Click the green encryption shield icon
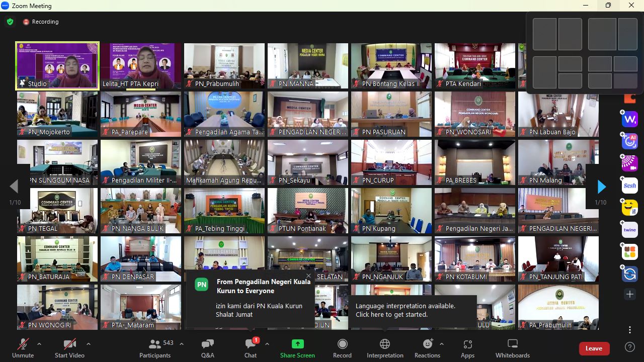 tap(10, 22)
